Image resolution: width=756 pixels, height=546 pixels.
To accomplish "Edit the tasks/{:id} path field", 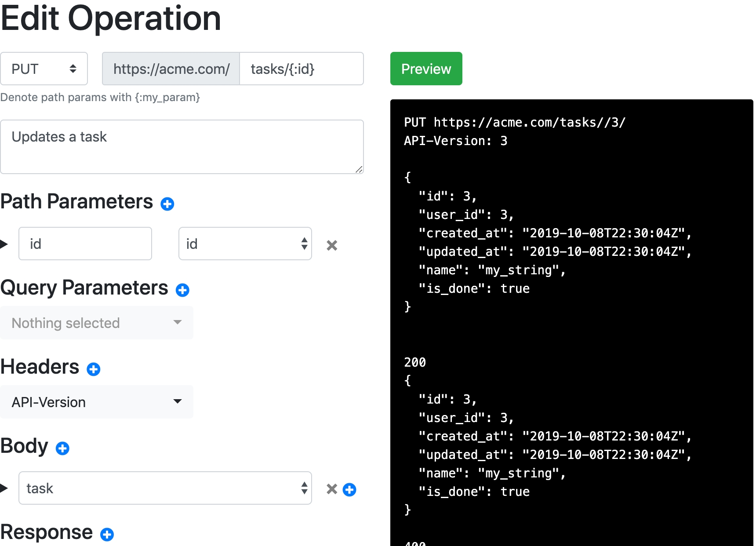I will (x=301, y=69).
